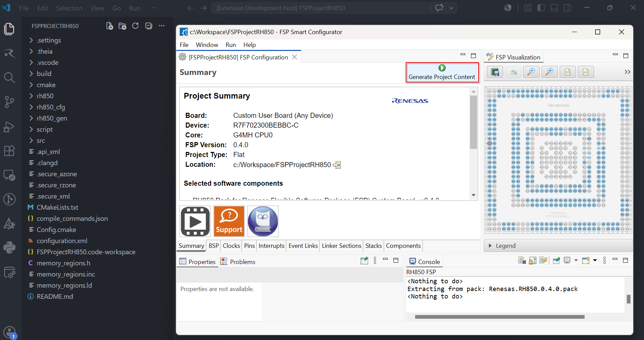
Task: Expand the Legend section
Action: click(491, 246)
